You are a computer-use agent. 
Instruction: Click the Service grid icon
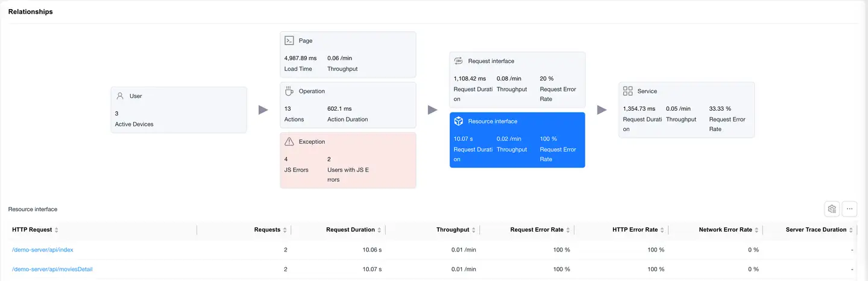tap(627, 91)
